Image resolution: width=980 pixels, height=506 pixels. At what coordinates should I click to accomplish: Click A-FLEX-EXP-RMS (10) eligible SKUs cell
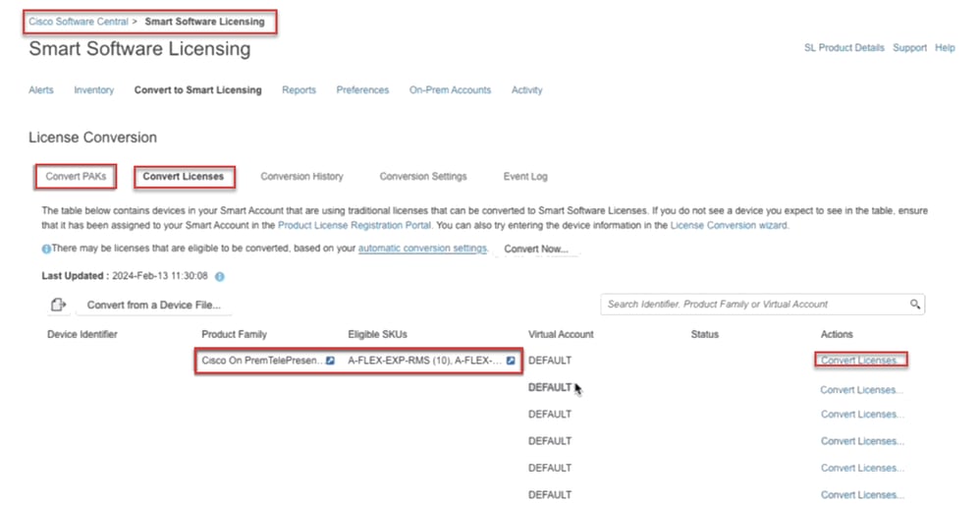[x=424, y=361]
